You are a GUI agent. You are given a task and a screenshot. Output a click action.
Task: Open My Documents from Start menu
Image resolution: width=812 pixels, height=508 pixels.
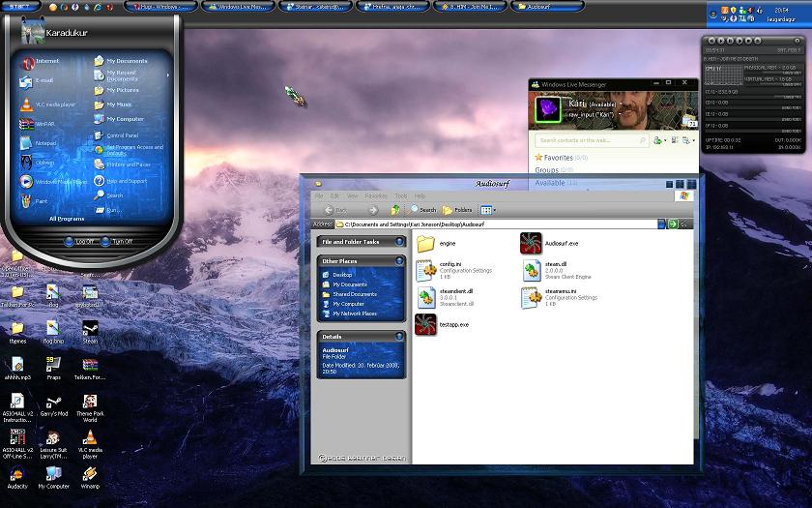(121, 61)
